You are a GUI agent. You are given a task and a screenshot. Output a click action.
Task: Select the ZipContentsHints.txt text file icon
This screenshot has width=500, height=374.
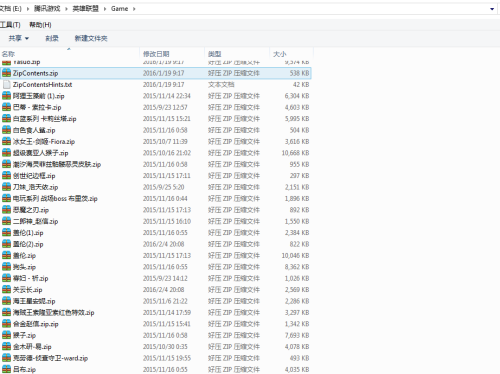(6, 84)
